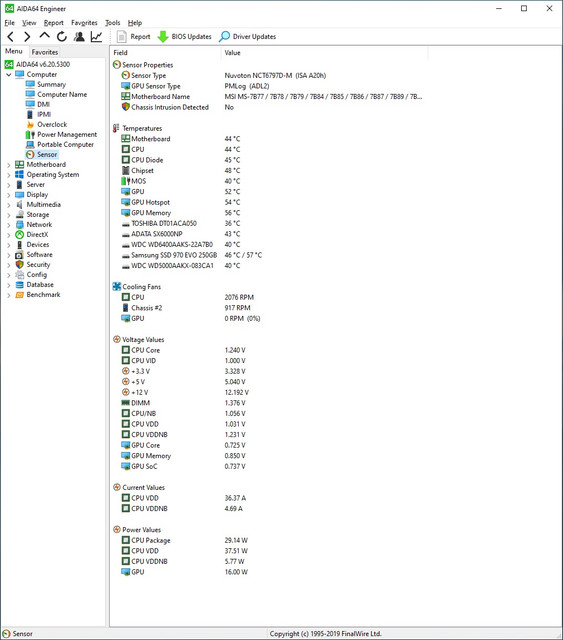The image size is (563, 640).
Task: Click the Current Values group icon
Action: click(x=117, y=487)
